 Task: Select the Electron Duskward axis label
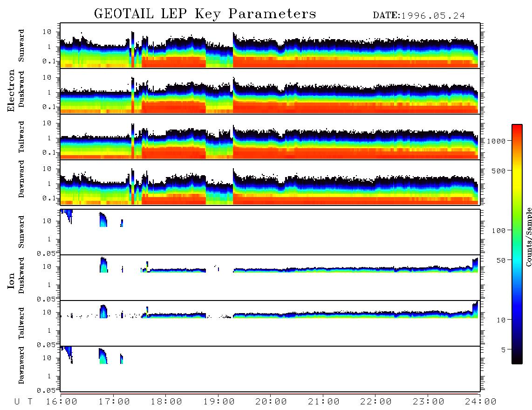coord(21,89)
